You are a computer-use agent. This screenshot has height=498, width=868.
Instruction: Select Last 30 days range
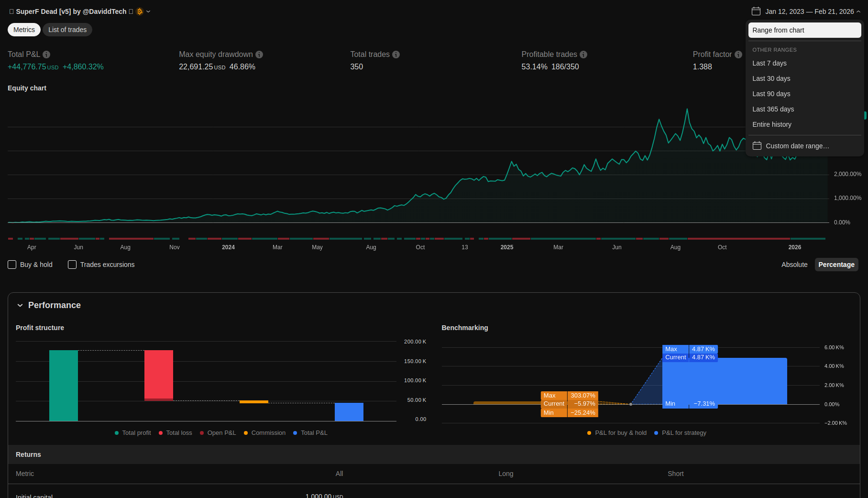[x=771, y=78]
